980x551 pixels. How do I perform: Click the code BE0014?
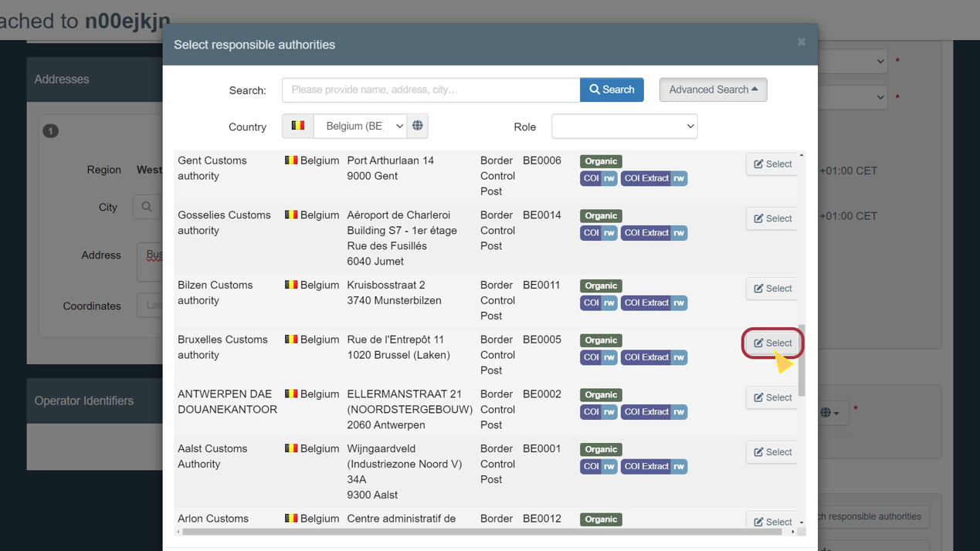pyautogui.click(x=542, y=215)
